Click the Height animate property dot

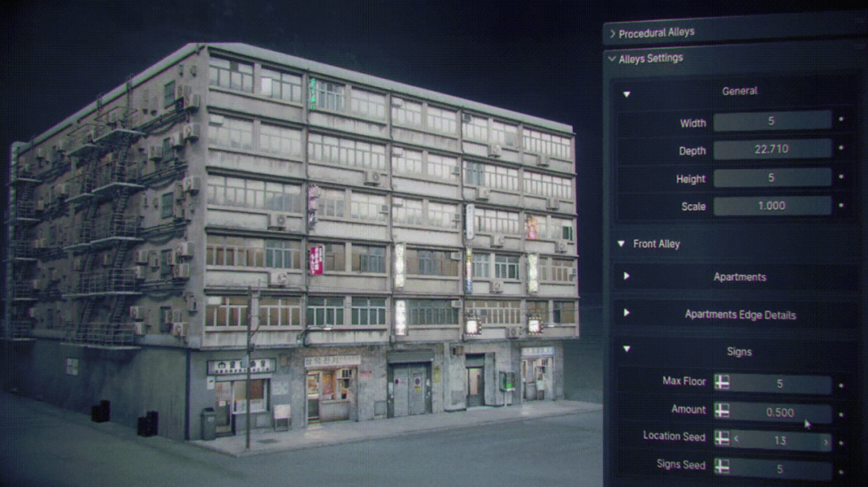(841, 177)
